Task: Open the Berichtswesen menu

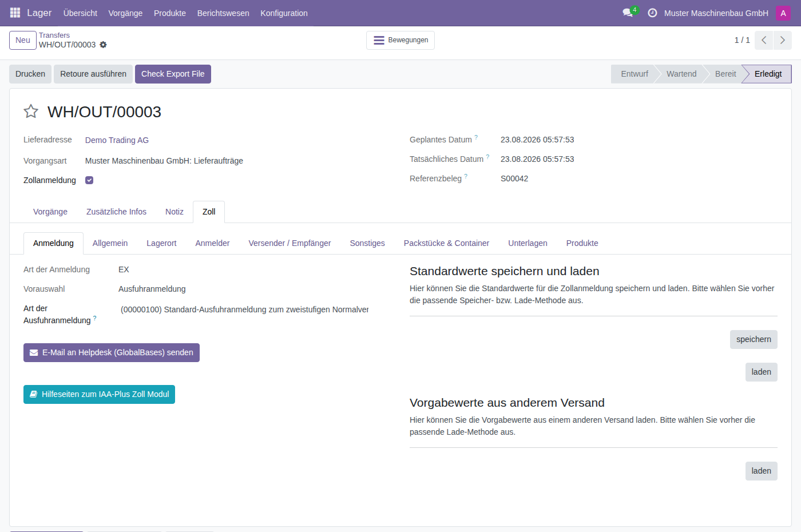Action: [x=223, y=13]
